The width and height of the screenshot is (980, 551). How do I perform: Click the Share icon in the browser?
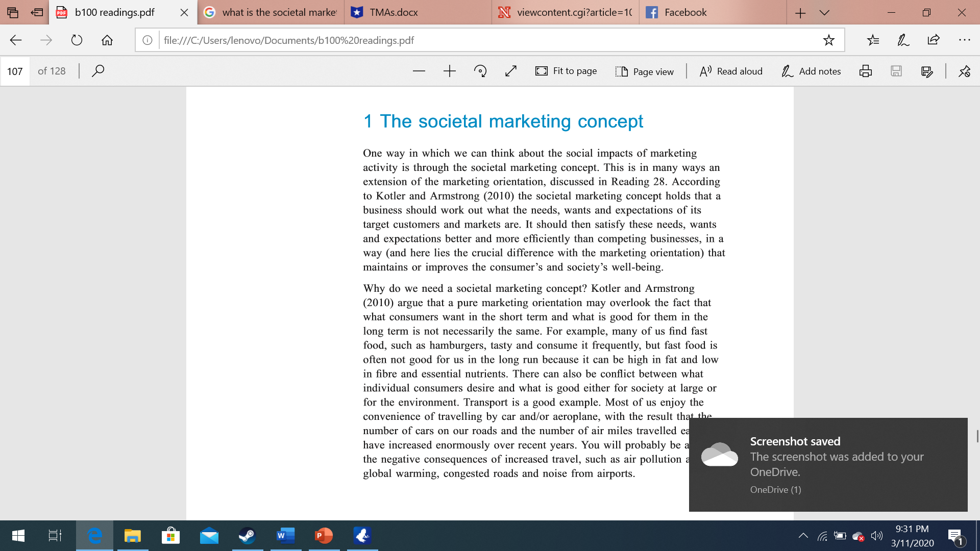(934, 40)
